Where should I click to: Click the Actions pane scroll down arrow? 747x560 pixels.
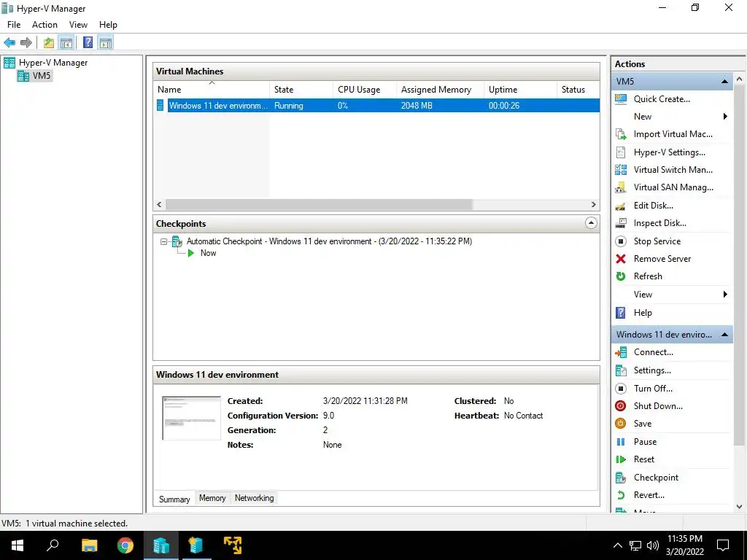click(740, 507)
